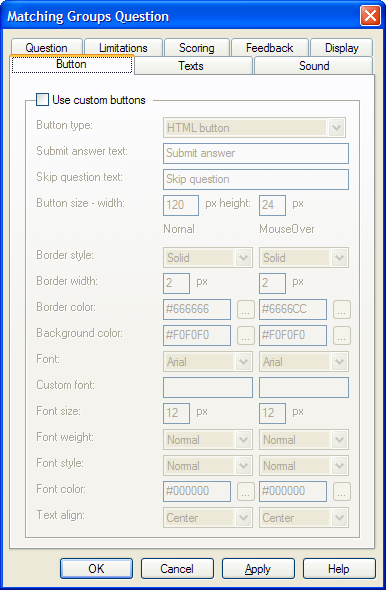This screenshot has height=590, width=386.
Task: Open MouseOver font color picker ellipsis button
Action: (342, 491)
